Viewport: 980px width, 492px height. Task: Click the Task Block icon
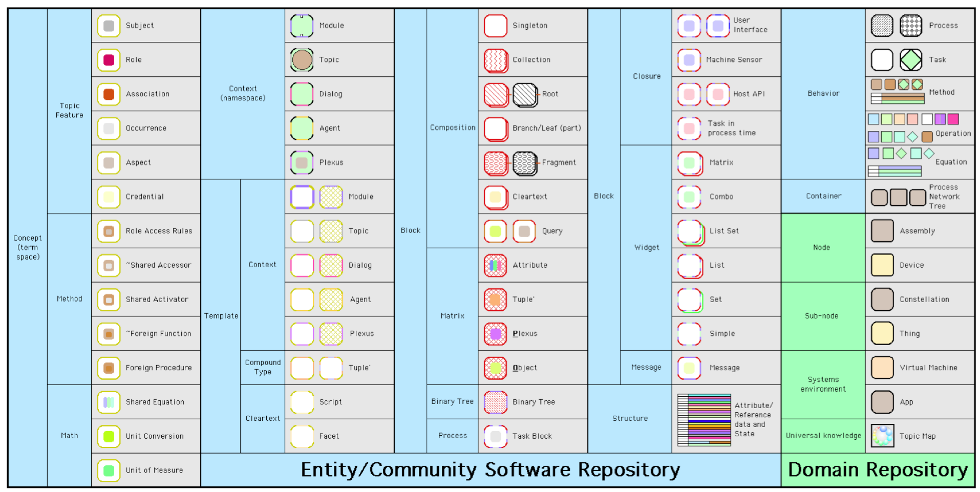495,436
